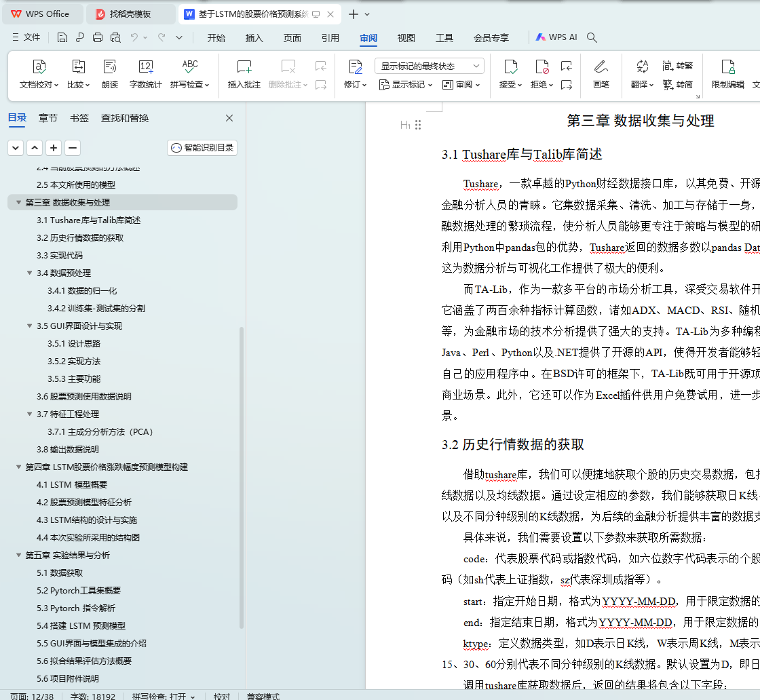
Task: Collapse the 3.7 特征工程处理 node
Action: click(x=30, y=414)
